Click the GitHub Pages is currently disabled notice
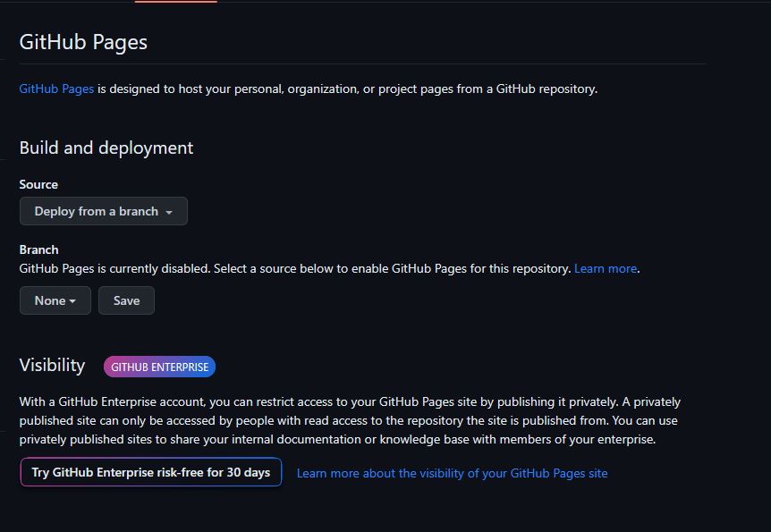Image resolution: width=771 pixels, height=532 pixels. click(x=295, y=268)
